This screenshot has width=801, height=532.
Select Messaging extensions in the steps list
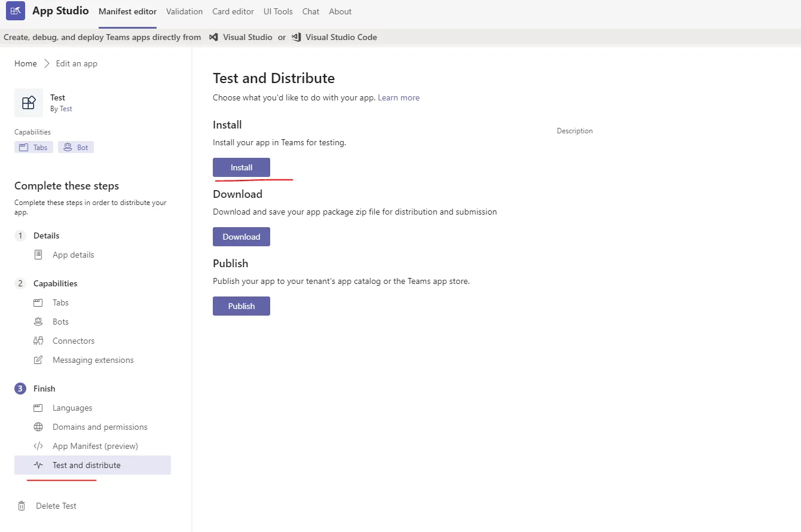click(93, 360)
